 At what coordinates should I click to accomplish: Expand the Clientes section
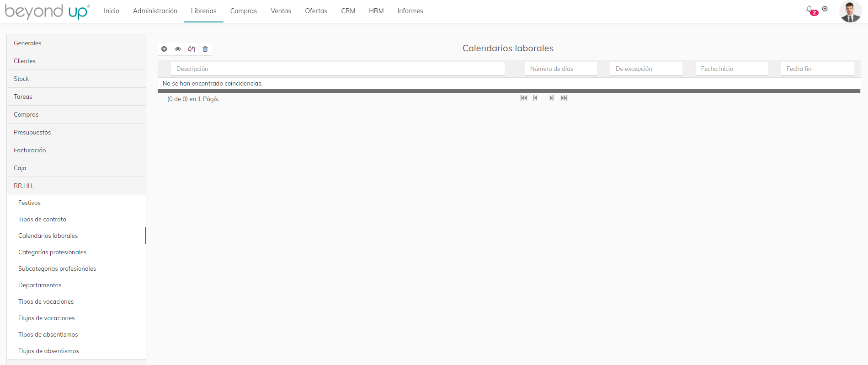point(76,61)
